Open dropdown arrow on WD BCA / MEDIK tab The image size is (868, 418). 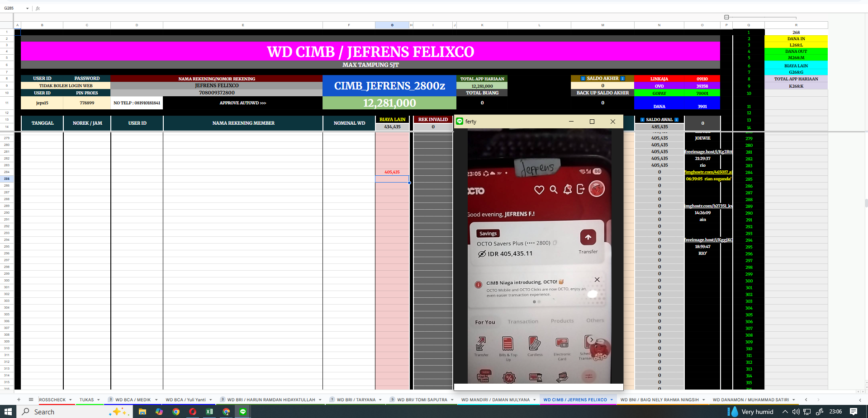[x=156, y=399]
